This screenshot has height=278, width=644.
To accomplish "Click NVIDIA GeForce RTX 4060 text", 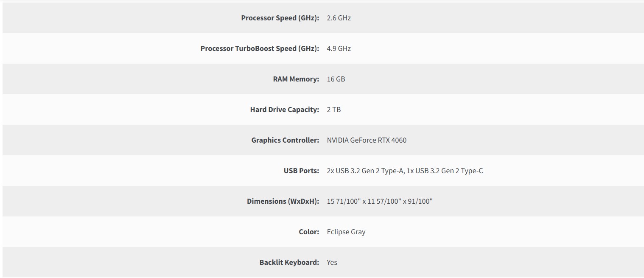I will tap(366, 140).
